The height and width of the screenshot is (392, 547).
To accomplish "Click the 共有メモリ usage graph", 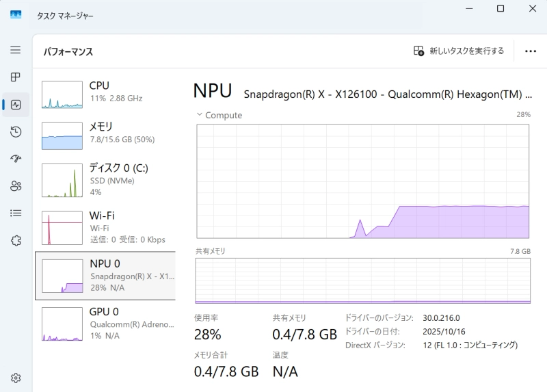I will [x=363, y=280].
